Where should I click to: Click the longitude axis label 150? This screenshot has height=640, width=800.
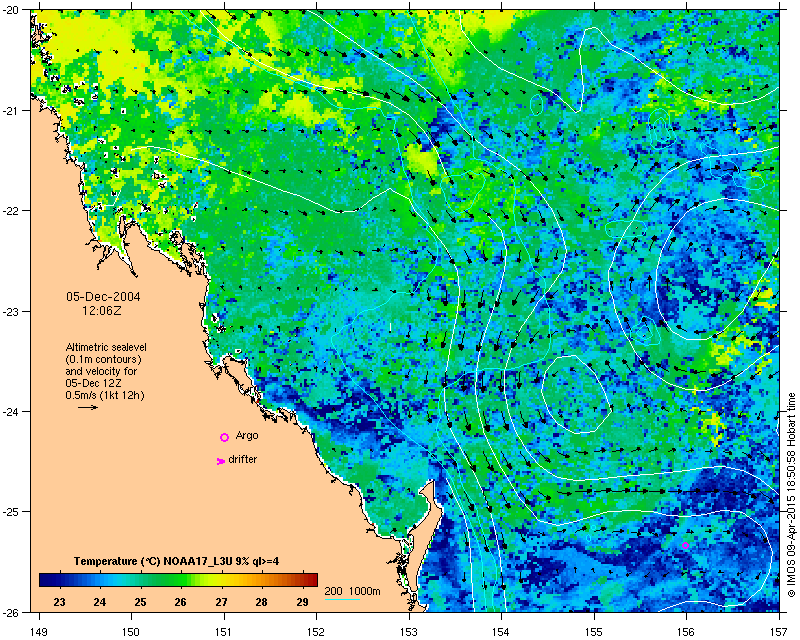(x=132, y=632)
